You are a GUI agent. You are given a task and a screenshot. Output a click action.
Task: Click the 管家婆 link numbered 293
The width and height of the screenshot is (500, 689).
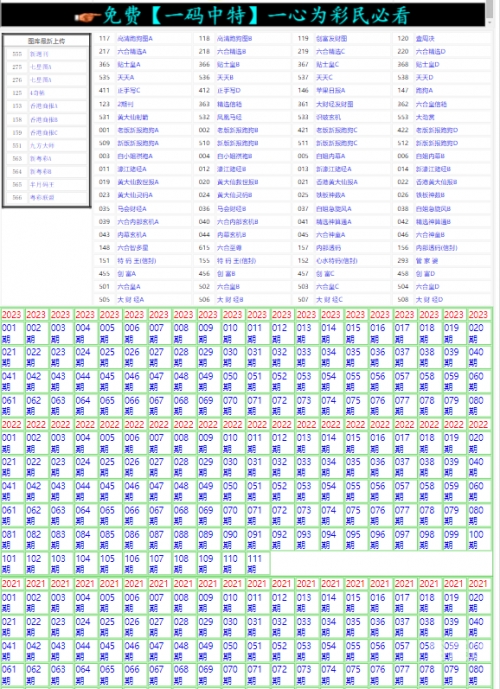tap(427, 261)
